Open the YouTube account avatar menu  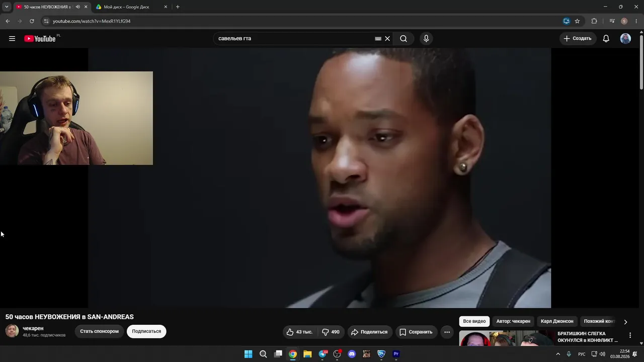coord(625,39)
